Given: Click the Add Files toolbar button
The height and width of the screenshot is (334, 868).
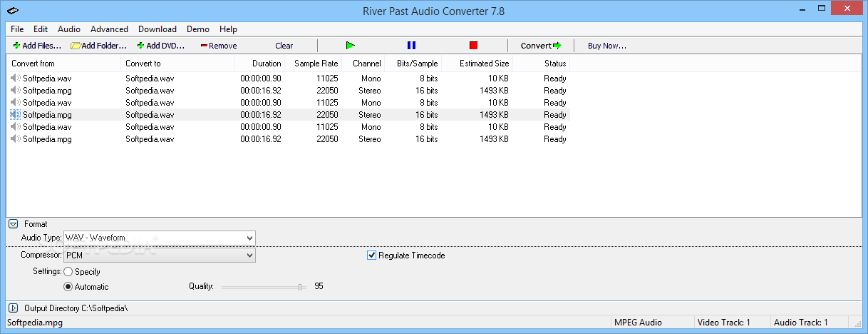Looking at the screenshot, I should point(37,46).
